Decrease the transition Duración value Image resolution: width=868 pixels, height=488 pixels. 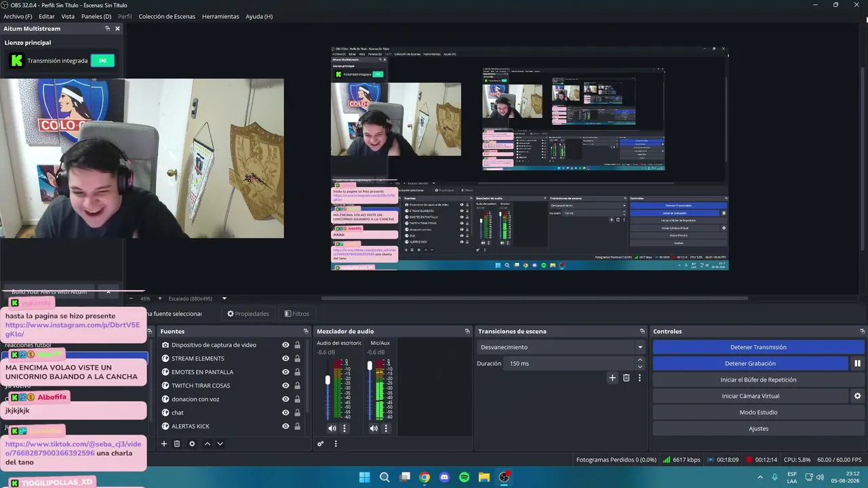coord(639,366)
